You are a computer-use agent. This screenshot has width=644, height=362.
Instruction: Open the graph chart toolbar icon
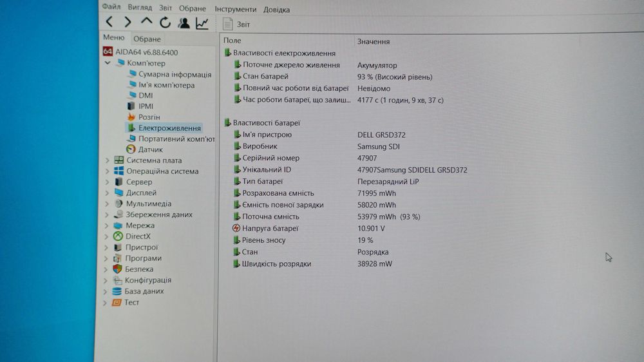[202, 23]
